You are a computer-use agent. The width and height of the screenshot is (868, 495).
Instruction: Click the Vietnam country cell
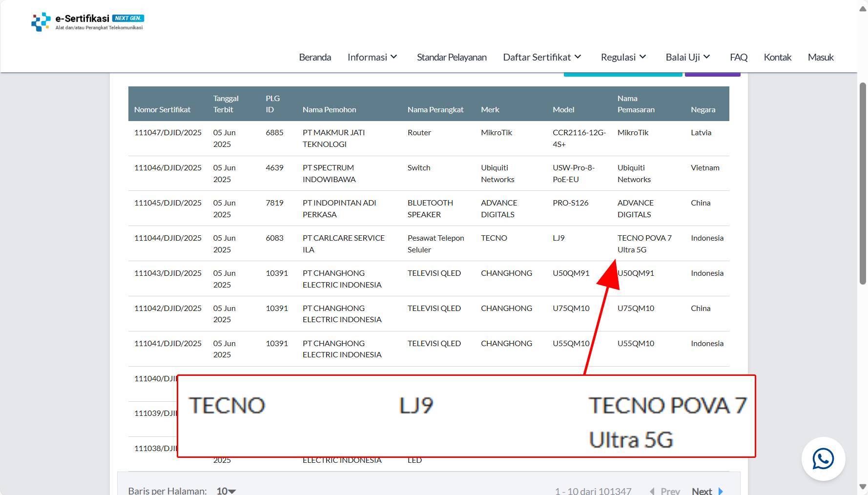705,167
